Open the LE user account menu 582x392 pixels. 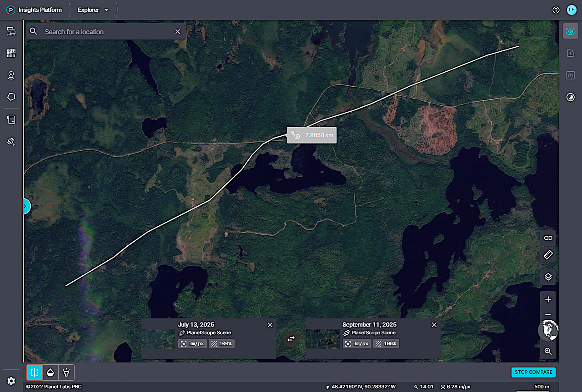[x=572, y=10]
